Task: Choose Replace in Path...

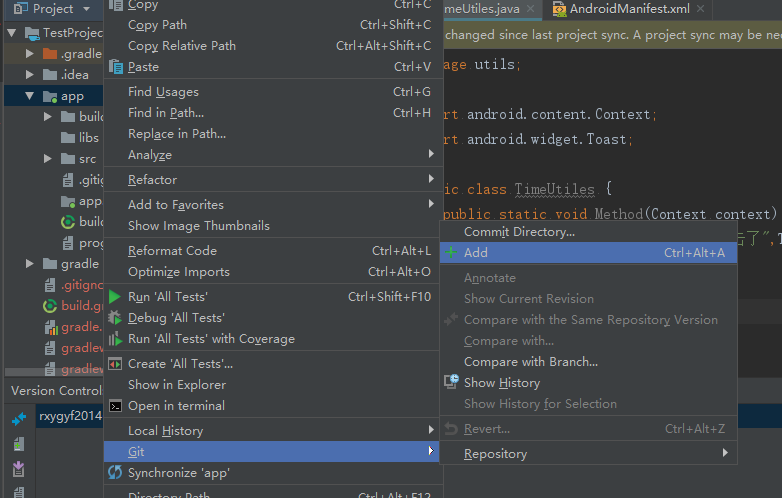Action: (x=273, y=134)
